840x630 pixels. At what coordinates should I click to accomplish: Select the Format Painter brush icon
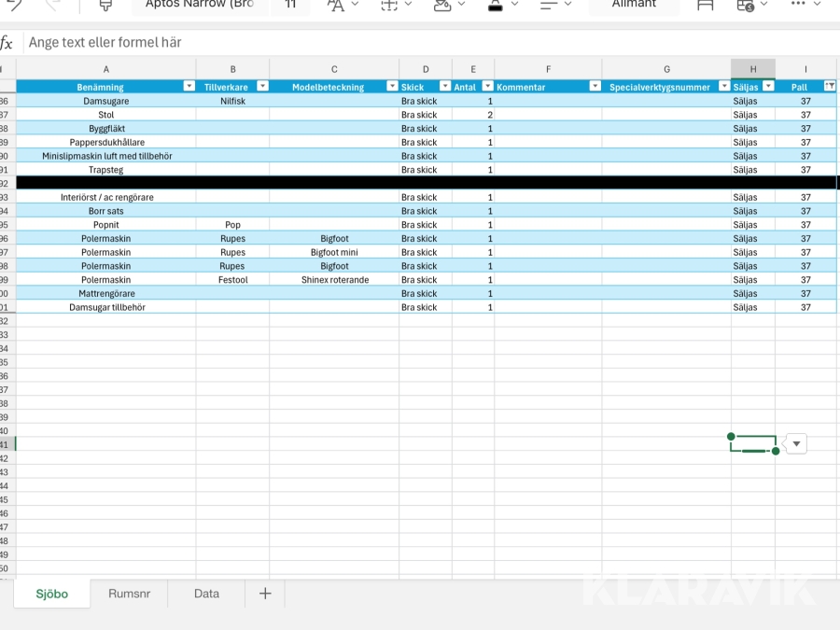pyautogui.click(x=105, y=6)
